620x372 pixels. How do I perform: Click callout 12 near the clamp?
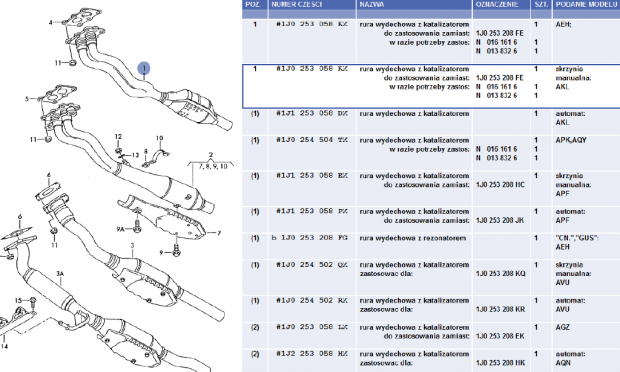point(118,136)
